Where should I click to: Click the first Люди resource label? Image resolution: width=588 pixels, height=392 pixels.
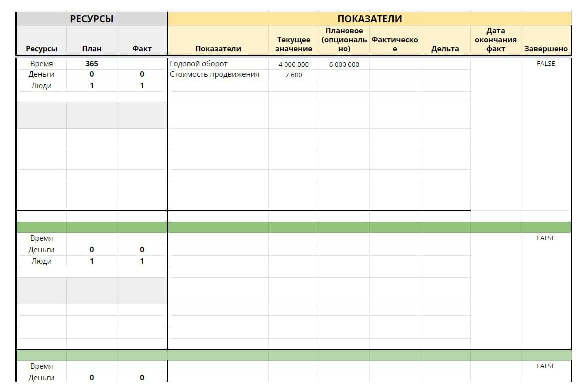point(41,86)
